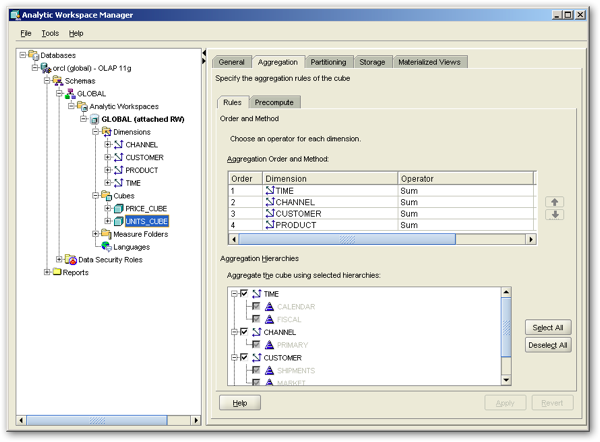
Task: Collapse the TIME node in hierarchies list
Action: pos(234,294)
